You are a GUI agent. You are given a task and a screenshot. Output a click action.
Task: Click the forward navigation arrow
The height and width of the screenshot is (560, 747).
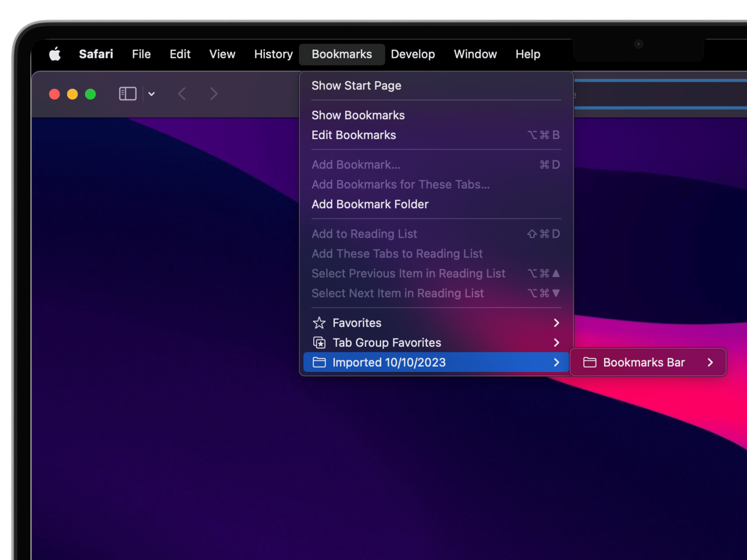point(213,94)
